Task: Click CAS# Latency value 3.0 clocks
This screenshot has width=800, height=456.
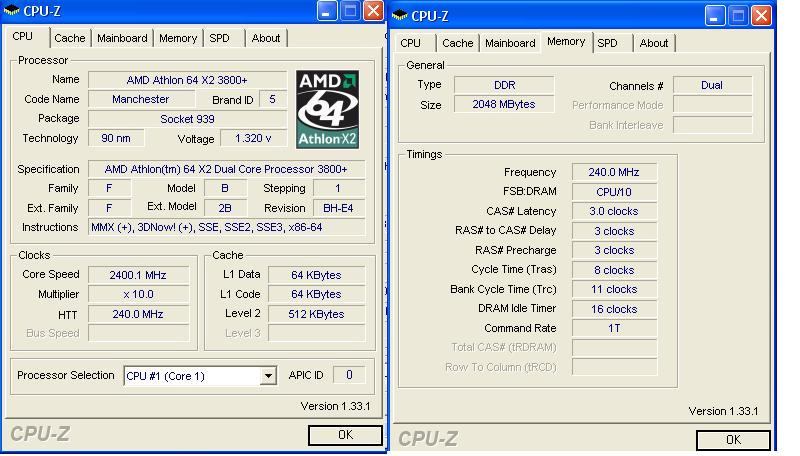Action: pyautogui.click(x=614, y=211)
